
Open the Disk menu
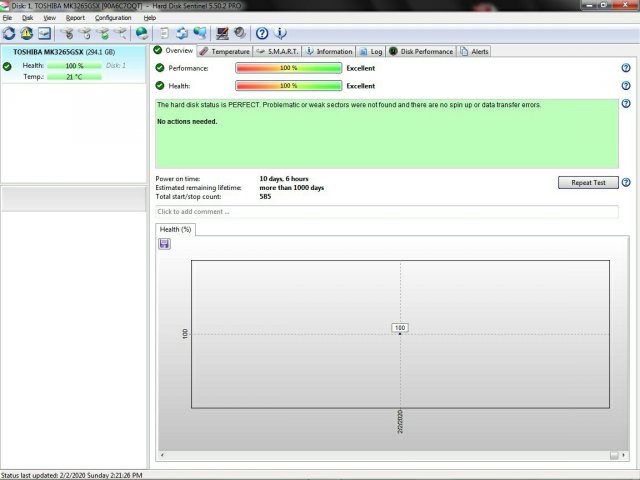(x=27, y=18)
